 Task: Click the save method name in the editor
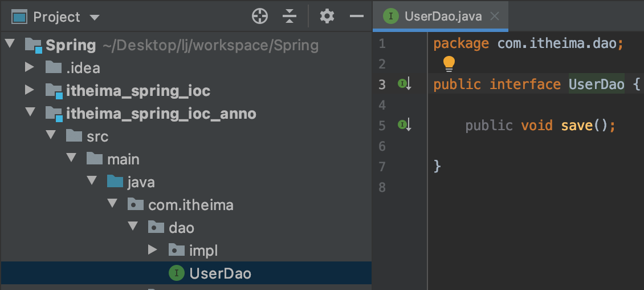(x=577, y=126)
